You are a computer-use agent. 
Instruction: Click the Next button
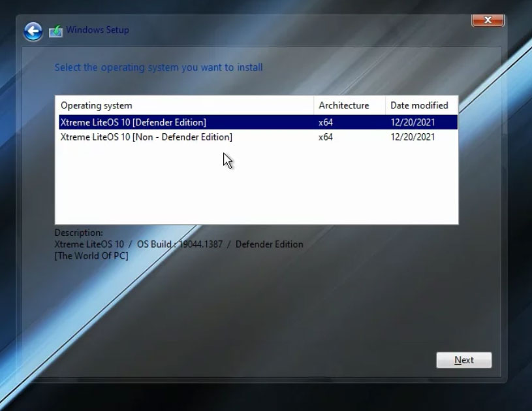coord(463,360)
